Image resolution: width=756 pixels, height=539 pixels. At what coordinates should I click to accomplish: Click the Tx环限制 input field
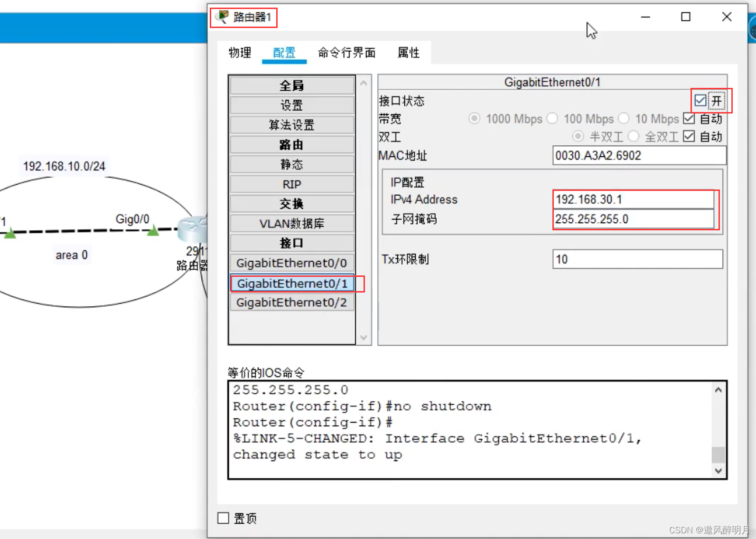[637, 259]
